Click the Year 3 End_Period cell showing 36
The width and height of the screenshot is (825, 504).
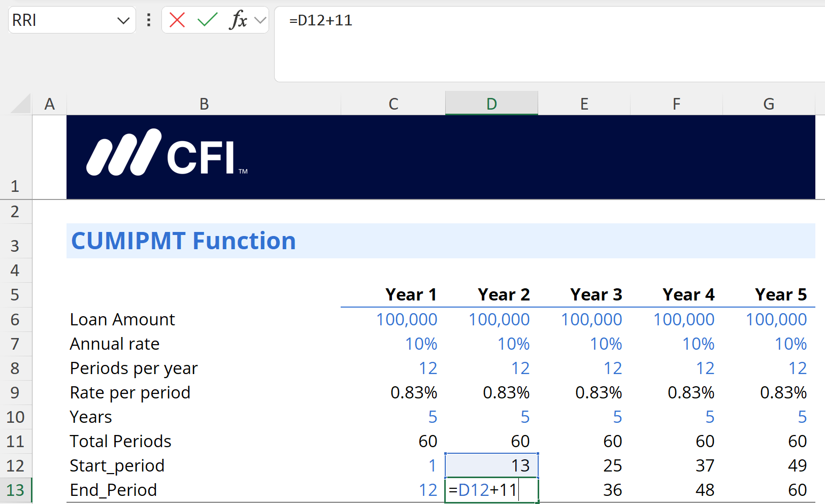coord(584,490)
